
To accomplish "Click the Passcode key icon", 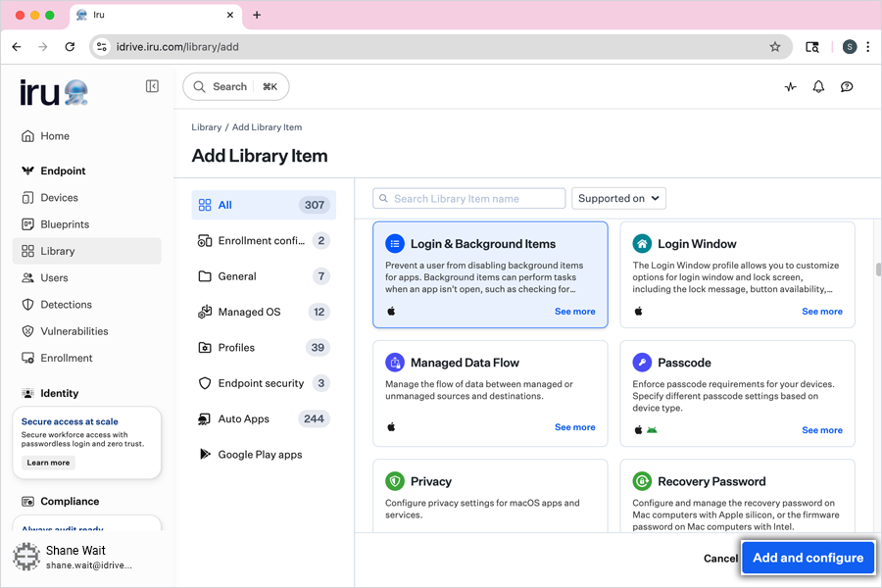I will [642, 363].
